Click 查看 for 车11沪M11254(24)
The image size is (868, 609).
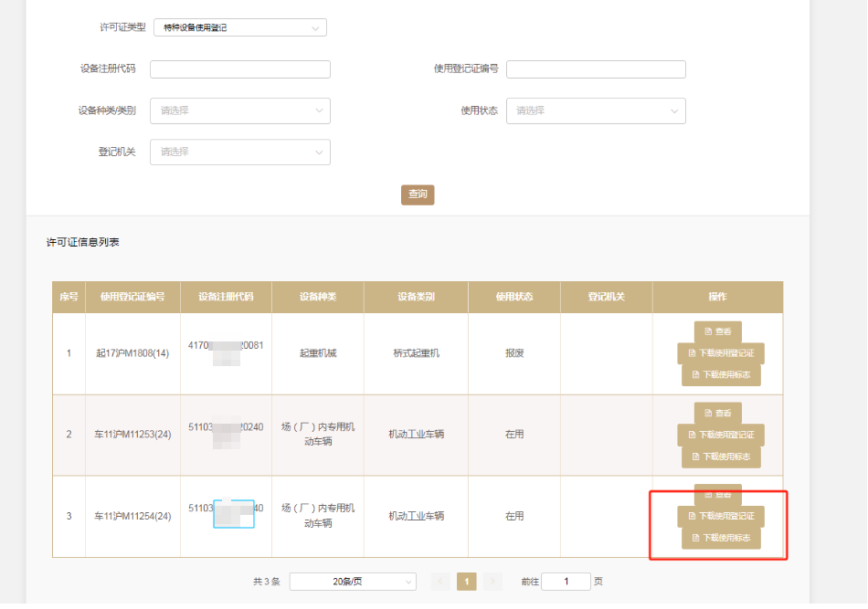pos(718,494)
